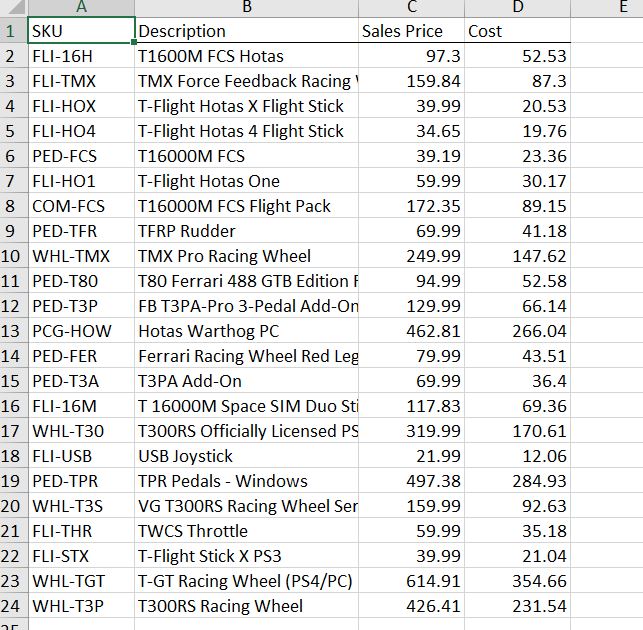
Task: Select cost value 35.18
Action: pos(518,531)
